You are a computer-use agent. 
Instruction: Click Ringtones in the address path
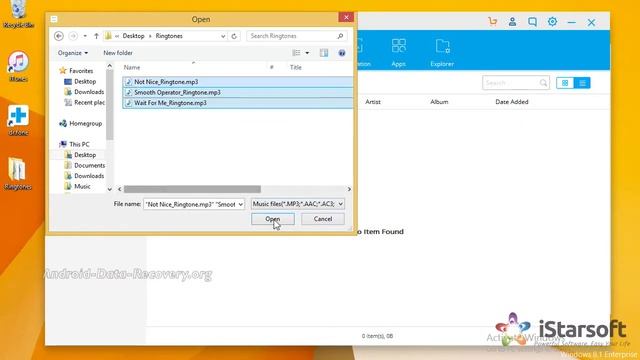[x=169, y=36]
